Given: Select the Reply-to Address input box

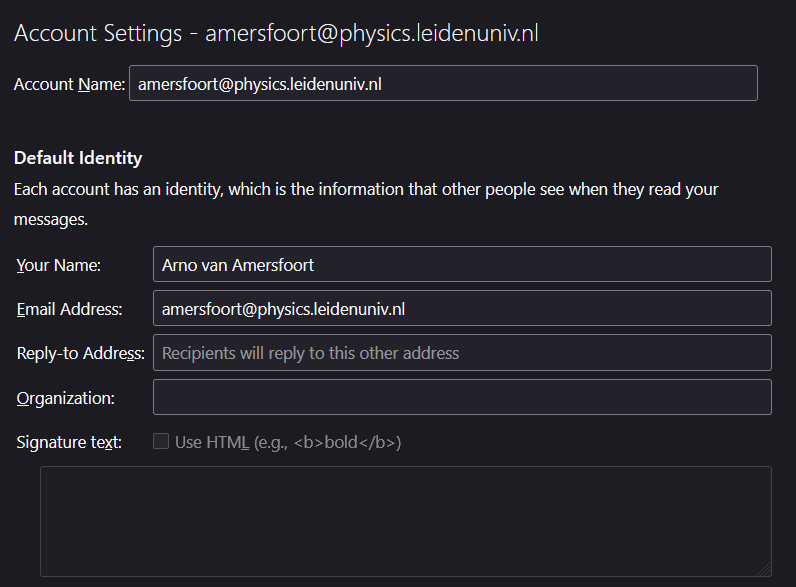Looking at the screenshot, I should [462, 353].
